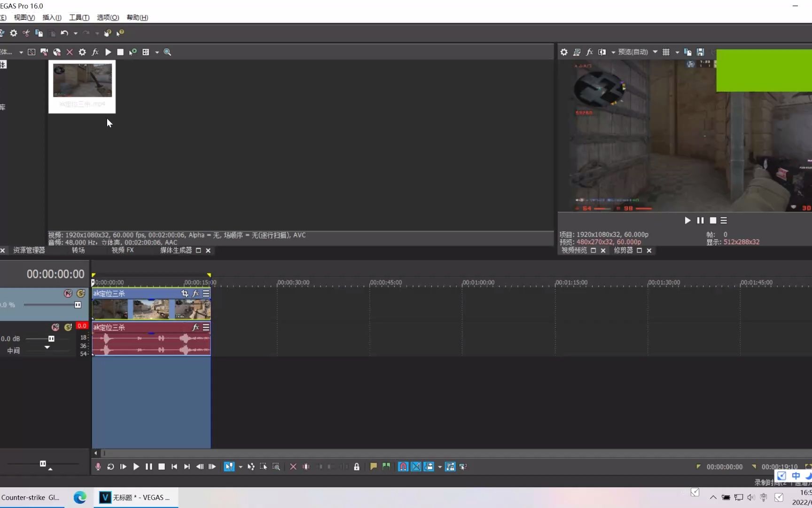Toggle loop playback in transport bar

110,467
